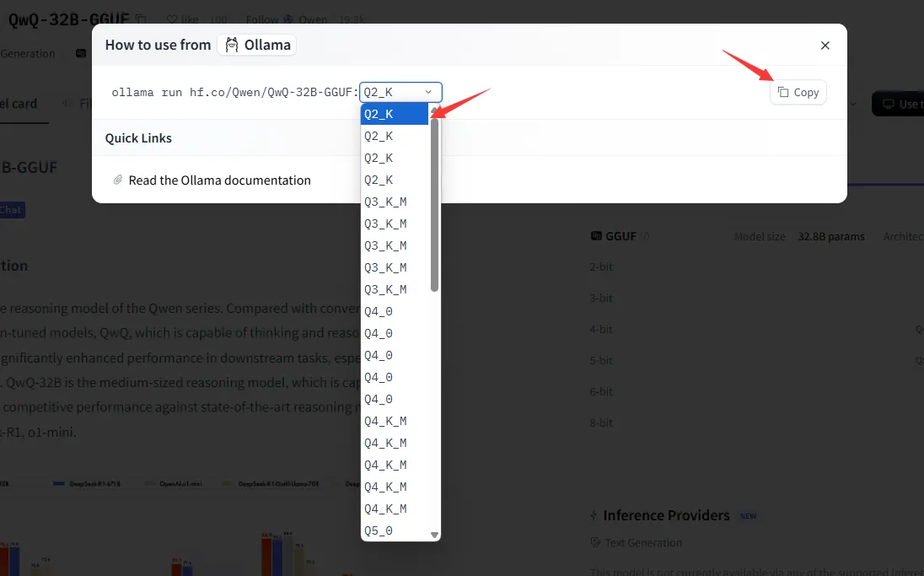Click the GGUF label in background page
The height and width of the screenshot is (576, 924).
pyautogui.click(x=620, y=236)
